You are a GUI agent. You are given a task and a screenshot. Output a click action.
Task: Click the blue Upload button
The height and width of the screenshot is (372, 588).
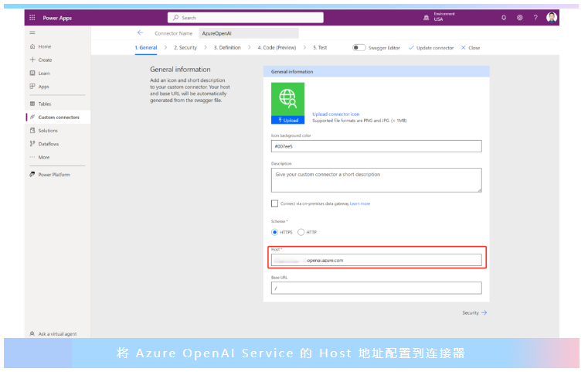[287, 120]
